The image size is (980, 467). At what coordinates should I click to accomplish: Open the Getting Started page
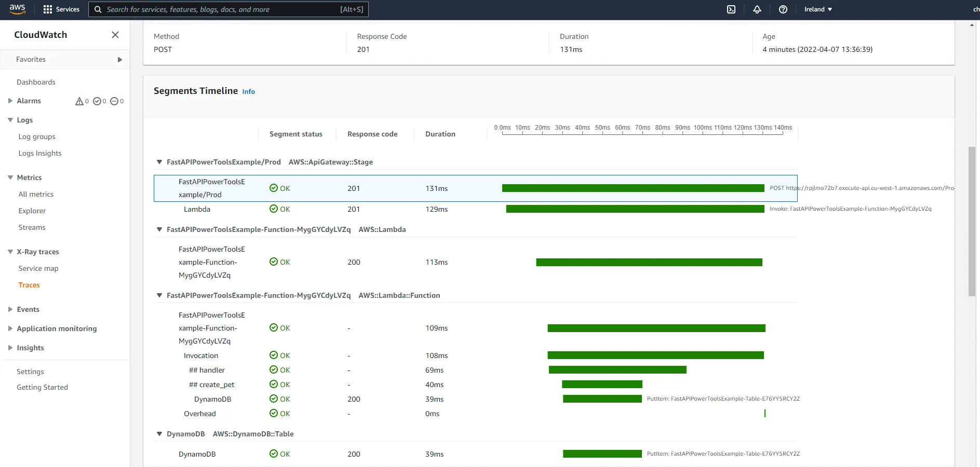[43, 387]
